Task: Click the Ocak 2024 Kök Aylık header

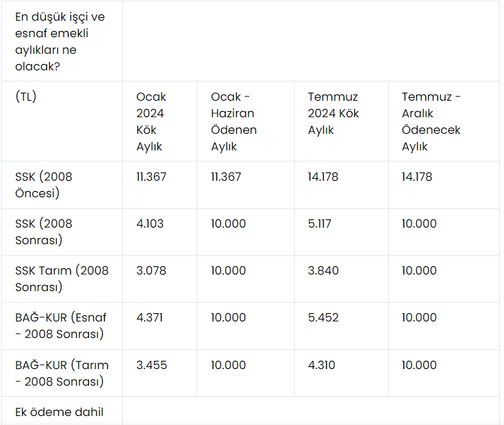Action: pyautogui.click(x=151, y=121)
